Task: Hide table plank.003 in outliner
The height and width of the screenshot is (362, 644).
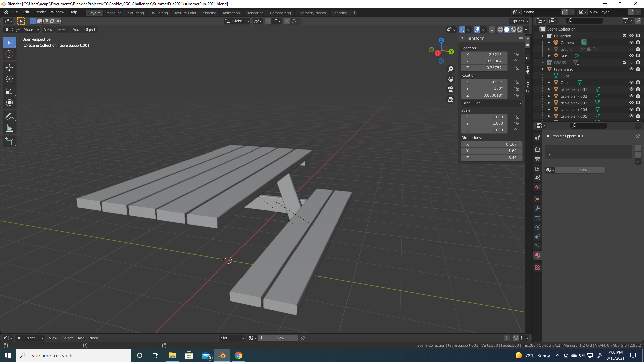Action: (x=631, y=103)
